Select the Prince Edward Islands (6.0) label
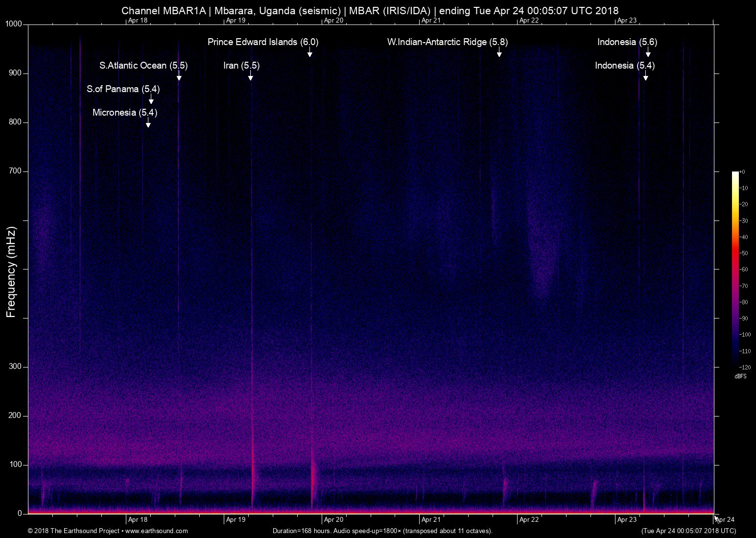This screenshot has width=756, height=538. tap(263, 42)
